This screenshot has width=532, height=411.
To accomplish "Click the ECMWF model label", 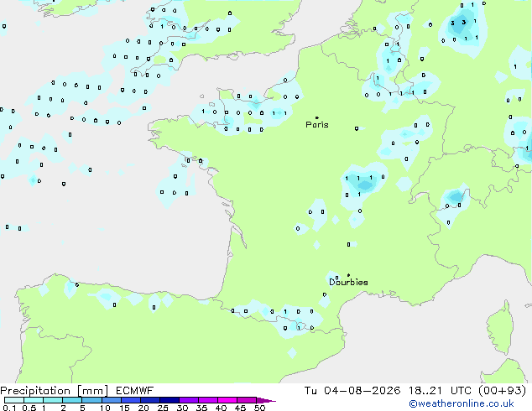I will pyautogui.click(x=135, y=391).
